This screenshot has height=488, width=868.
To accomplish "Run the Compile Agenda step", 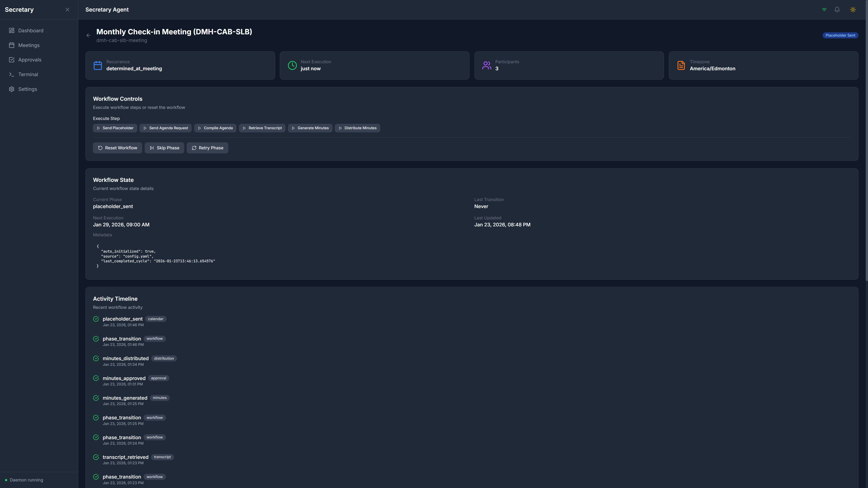I will 215,128.
